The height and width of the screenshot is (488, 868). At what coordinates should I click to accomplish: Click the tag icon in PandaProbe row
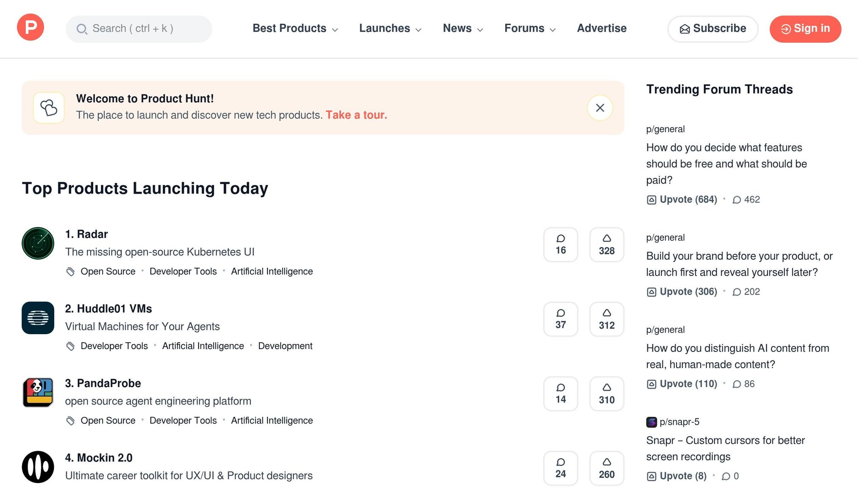pyautogui.click(x=70, y=421)
